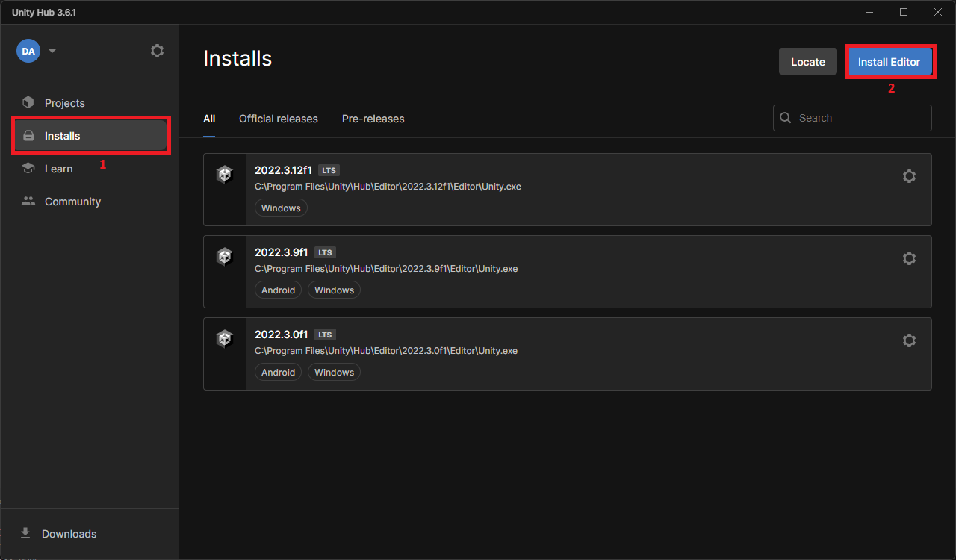The height and width of the screenshot is (560, 956).
Task: Expand the account dropdown arrow
Action: [52, 50]
